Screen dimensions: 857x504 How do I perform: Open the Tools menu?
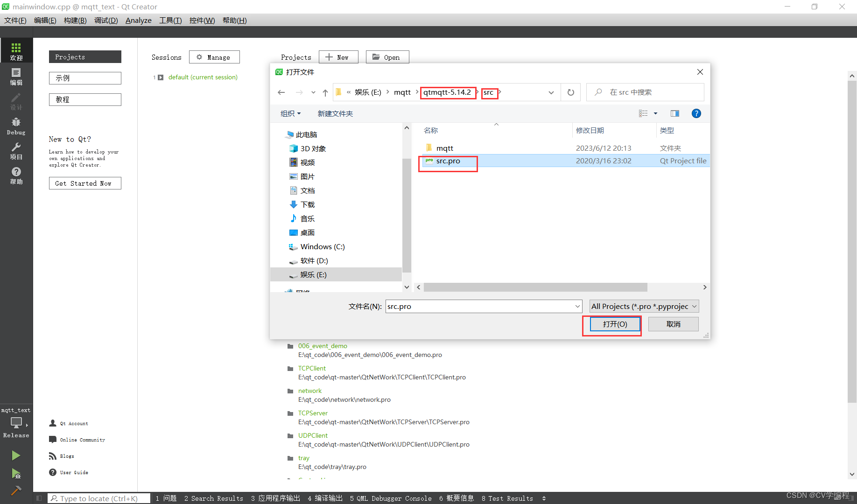tap(170, 20)
